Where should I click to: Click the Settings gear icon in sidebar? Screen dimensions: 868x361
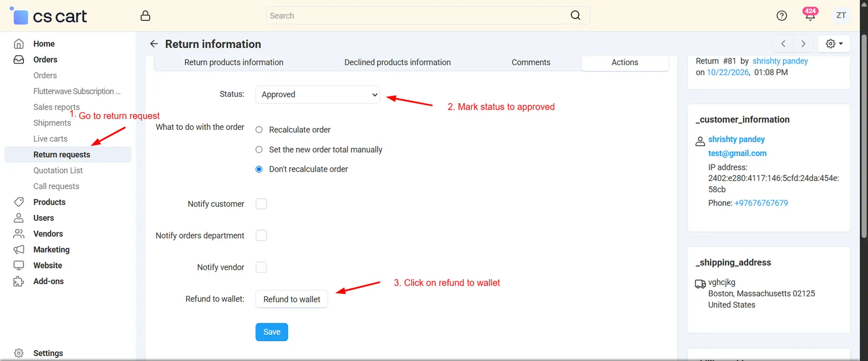[19, 353]
